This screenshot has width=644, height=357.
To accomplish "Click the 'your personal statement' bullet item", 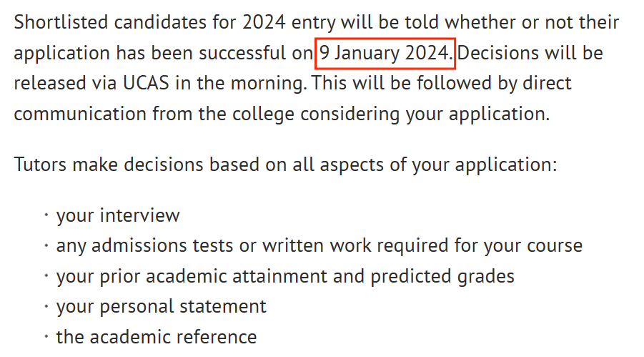I will coord(161,307).
